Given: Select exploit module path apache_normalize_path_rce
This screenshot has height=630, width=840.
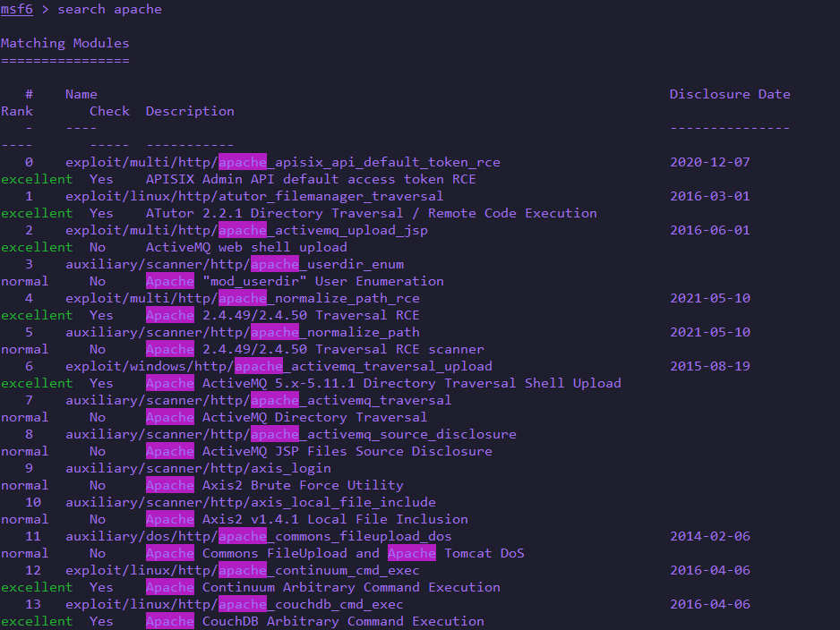Looking at the screenshot, I should click(x=243, y=298).
